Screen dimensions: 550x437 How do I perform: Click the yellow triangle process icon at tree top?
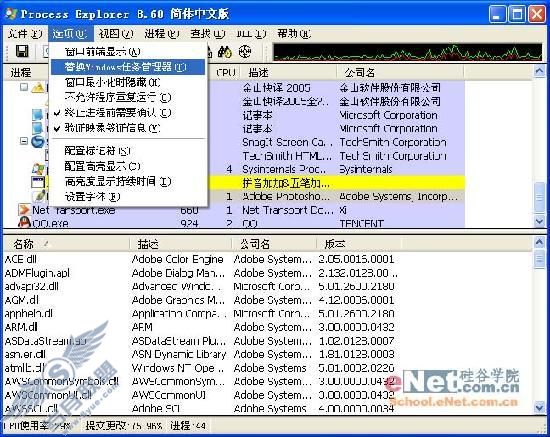[38, 88]
